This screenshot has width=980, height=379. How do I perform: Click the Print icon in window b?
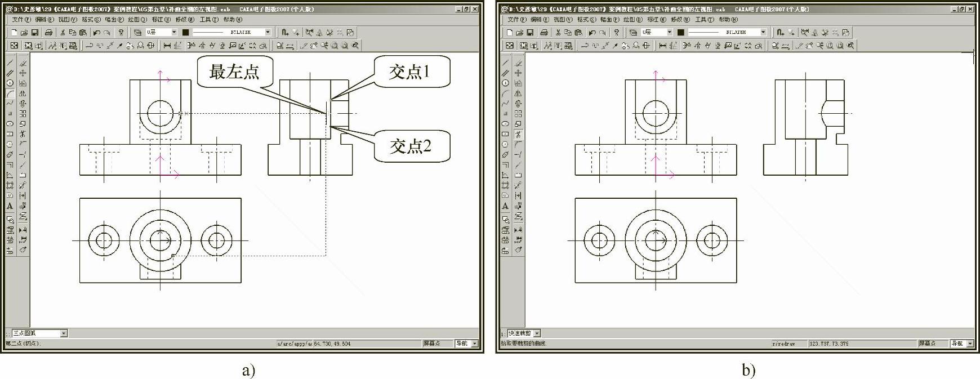coord(544,33)
